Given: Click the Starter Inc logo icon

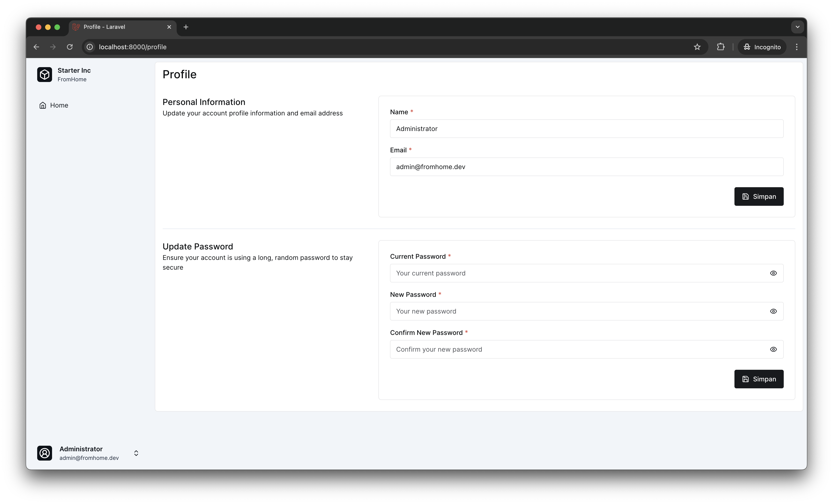Looking at the screenshot, I should tap(44, 74).
